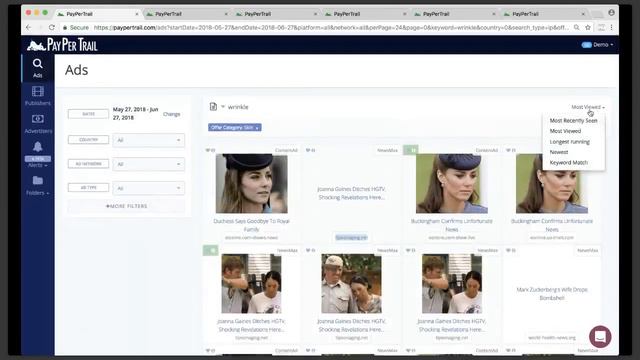Toggle the Demo account switch
Image resolution: width=640 pixels, height=360 pixels.
coord(587,45)
